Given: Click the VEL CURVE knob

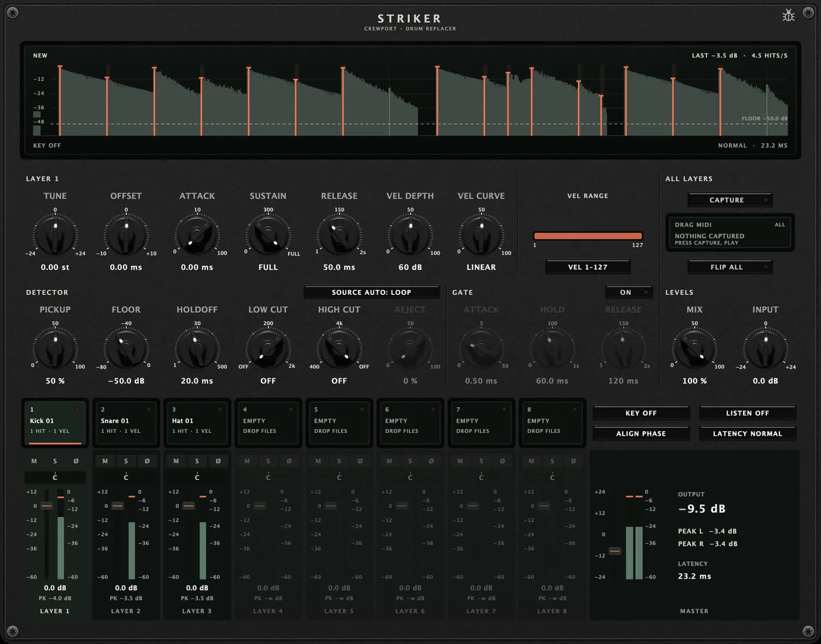Looking at the screenshot, I should coord(481,235).
